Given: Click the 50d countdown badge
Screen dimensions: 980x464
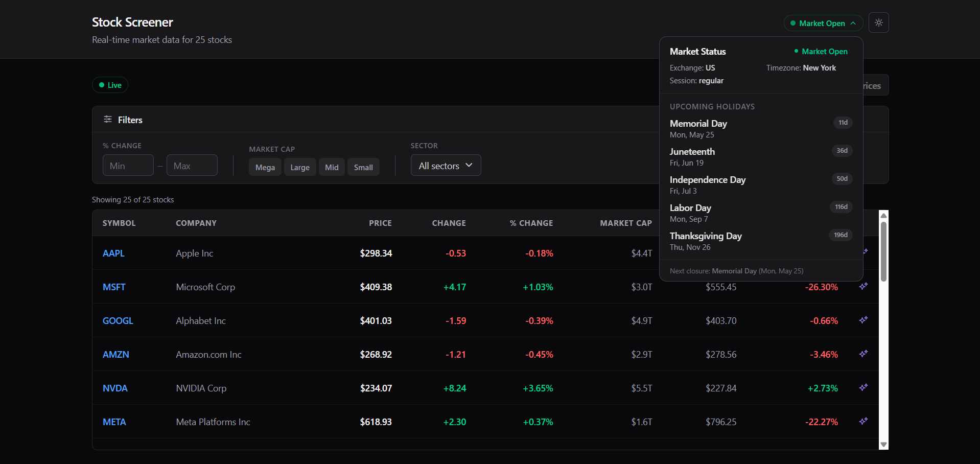Looking at the screenshot, I should [842, 179].
